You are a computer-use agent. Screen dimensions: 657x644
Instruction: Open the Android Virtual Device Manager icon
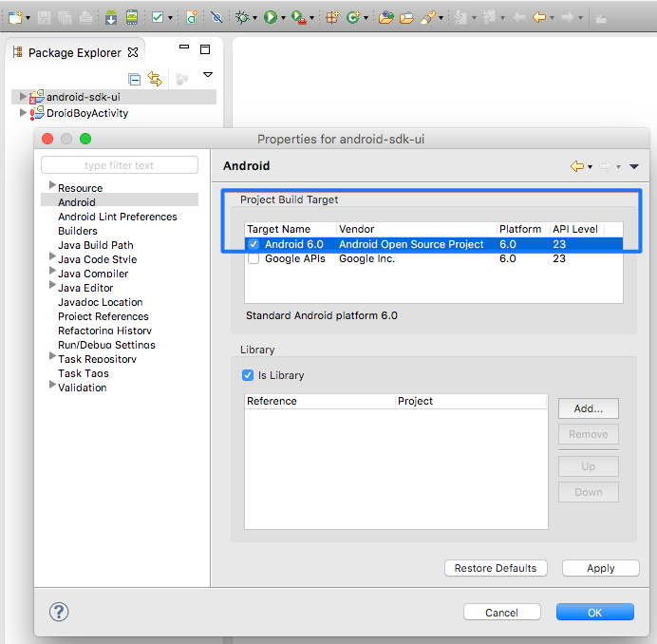pyautogui.click(x=132, y=17)
